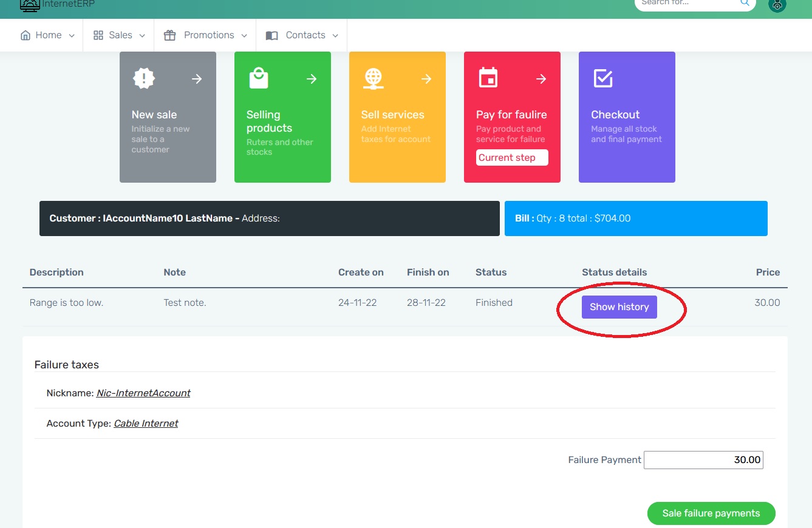Image resolution: width=812 pixels, height=528 pixels.
Task: Click the Finish on column header
Action: click(428, 272)
